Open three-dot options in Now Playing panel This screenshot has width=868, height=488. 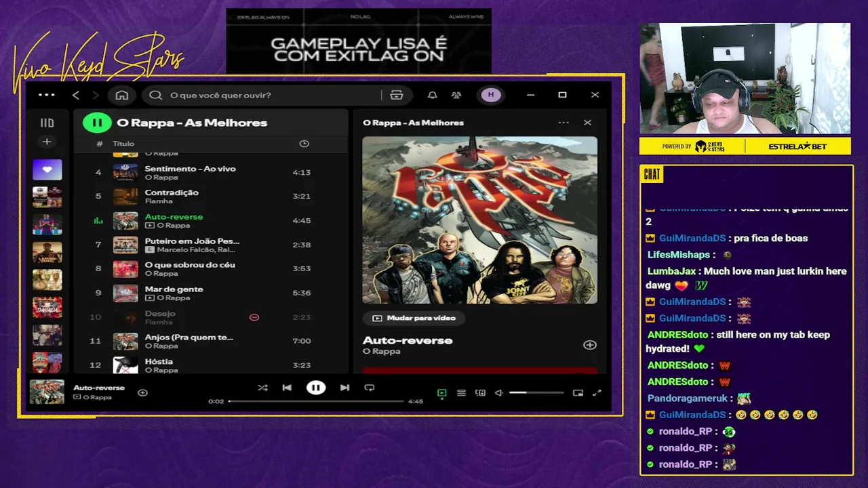[x=563, y=123]
